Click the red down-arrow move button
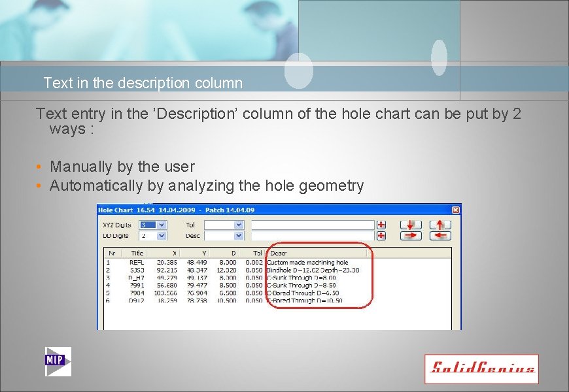Viewport: 569px width, 392px height. (x=411, y=225)
